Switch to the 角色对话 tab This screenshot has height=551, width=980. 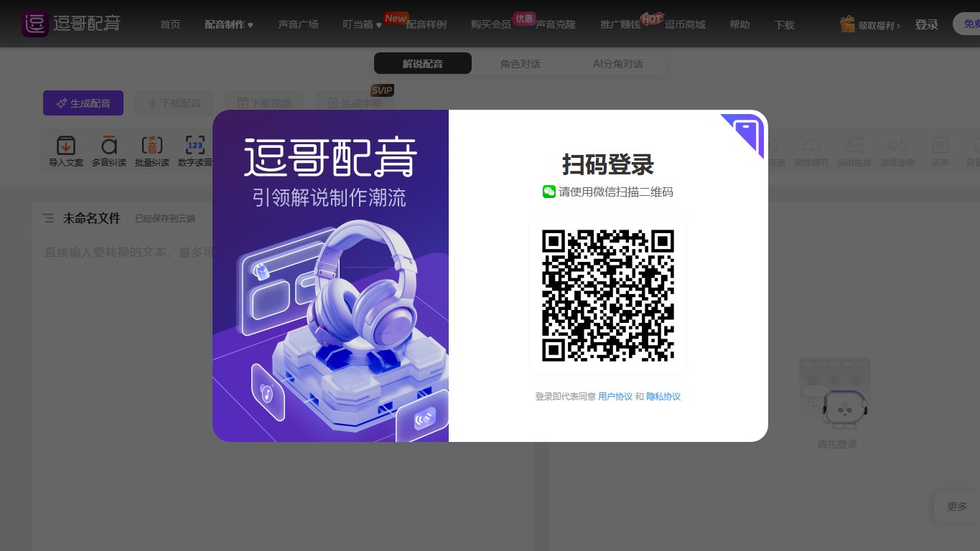pyautogui.click(x=521, y=63)
